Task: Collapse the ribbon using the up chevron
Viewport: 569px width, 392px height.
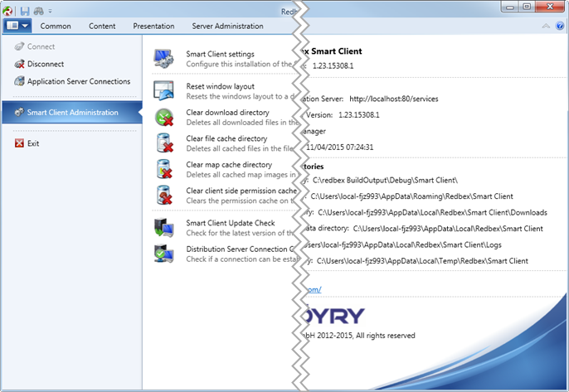Action: [544, 27]
